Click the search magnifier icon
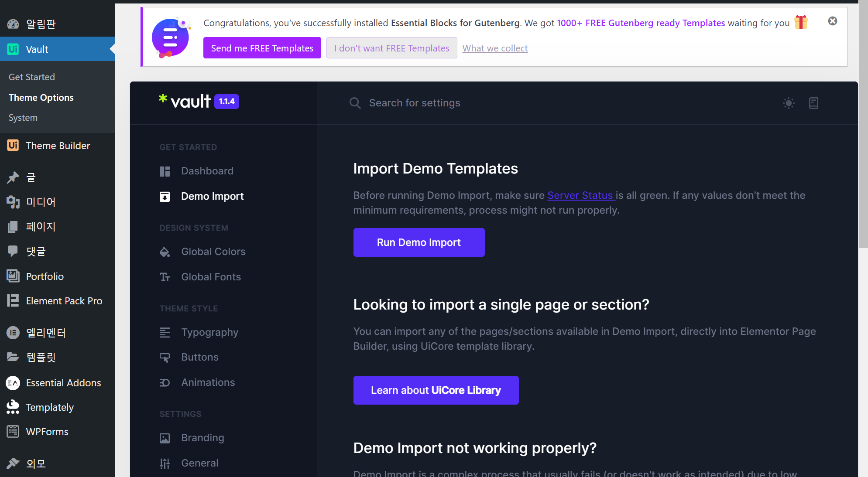 tap(355, 103)
